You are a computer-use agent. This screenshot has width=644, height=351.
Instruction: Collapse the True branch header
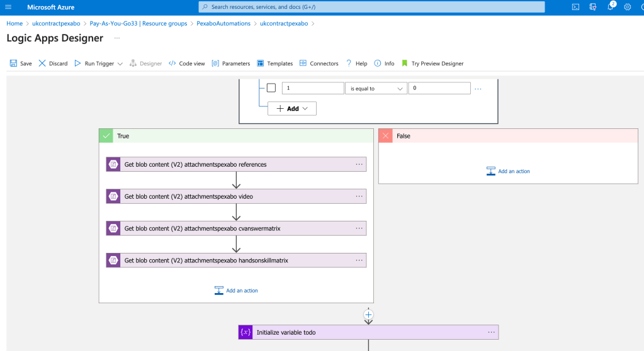[236, 136]
